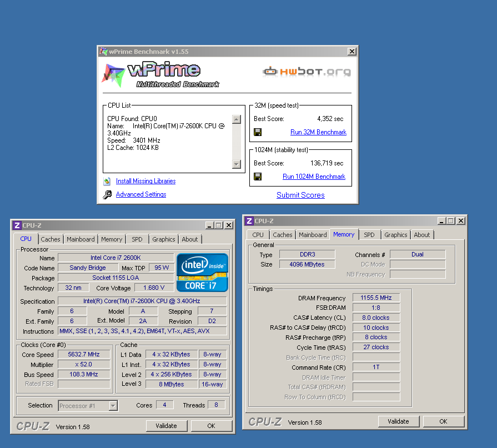Open Mainboard tab in right CPU-Z window
This screenshot has height=448, width=497.
pyautogui.click(x=313, y=235)
